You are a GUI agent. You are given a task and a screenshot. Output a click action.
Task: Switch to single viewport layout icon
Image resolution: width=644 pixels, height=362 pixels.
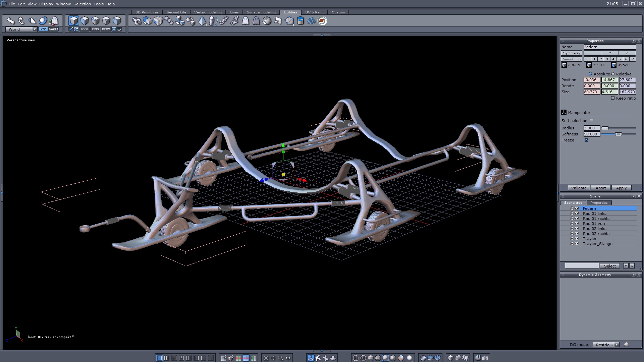tap(159, 358)
